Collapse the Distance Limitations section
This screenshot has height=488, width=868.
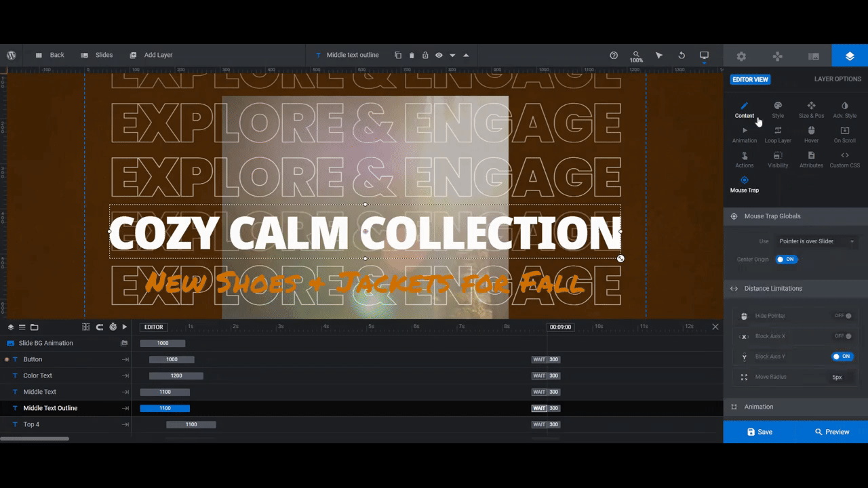tap(795, 288)
